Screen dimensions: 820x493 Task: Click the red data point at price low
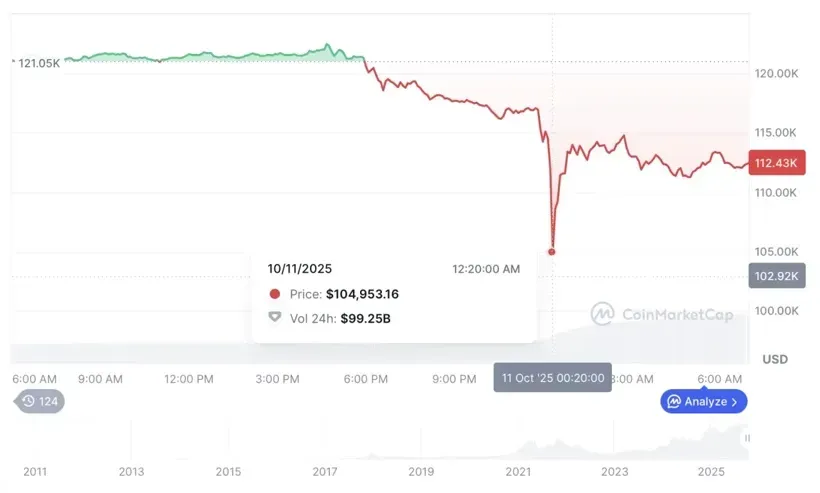552,251
